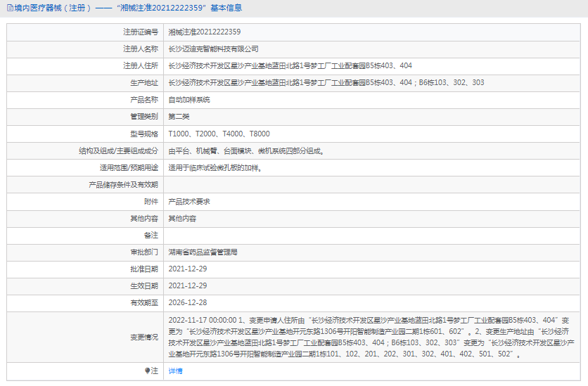Image resolution: width=588 pixels, height=386 pixels.
Task: Click the 注册人名称 label
Action: (x=141, y=49)
